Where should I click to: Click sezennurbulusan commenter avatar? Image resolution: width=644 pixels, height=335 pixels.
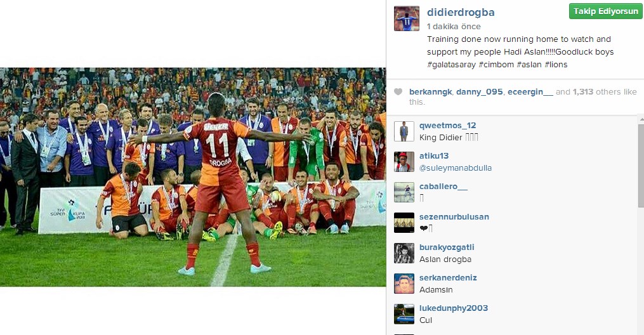tap(404, 223)
